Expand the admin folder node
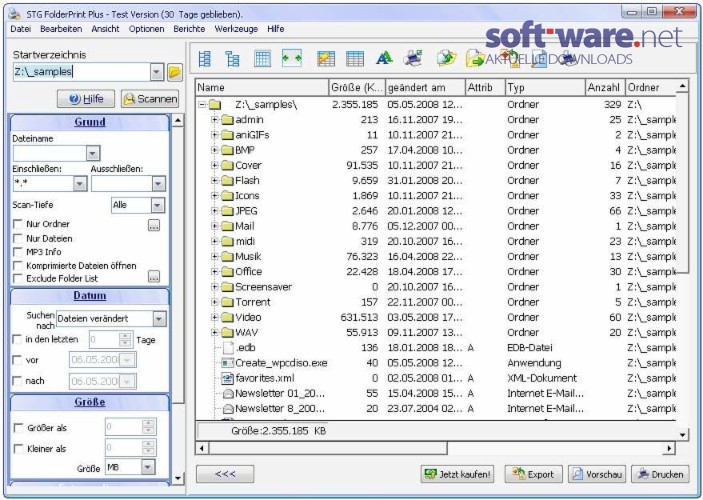703x500 pixels. coord(215,120)
